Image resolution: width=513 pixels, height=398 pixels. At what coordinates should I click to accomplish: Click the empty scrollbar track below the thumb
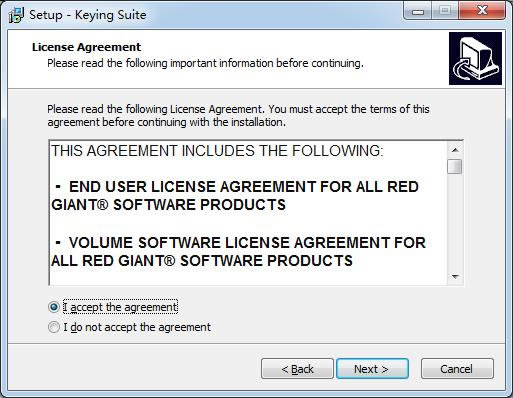click(x=455, y=222)
